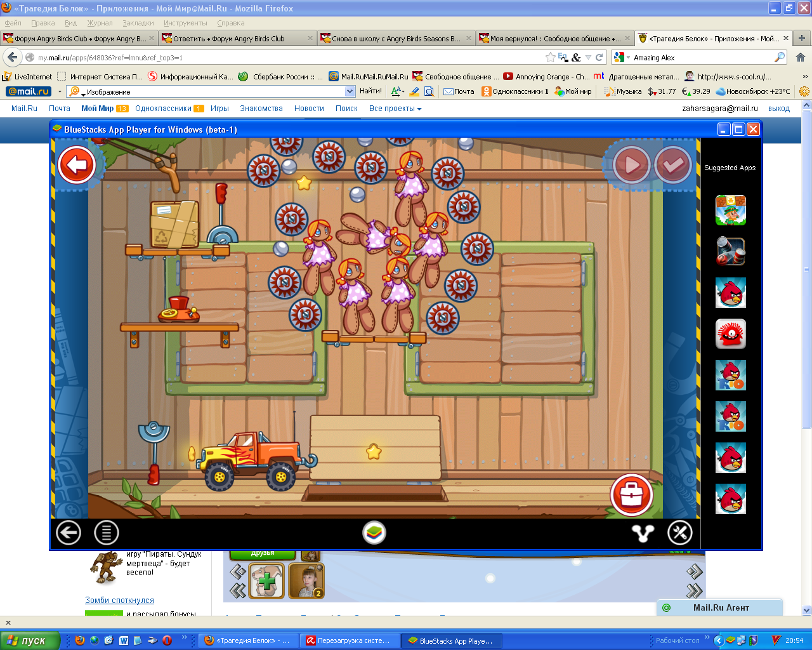The height and width of the screenshot is (650, 812).
Task: Open the Инструменты menu
Action: 185,23
